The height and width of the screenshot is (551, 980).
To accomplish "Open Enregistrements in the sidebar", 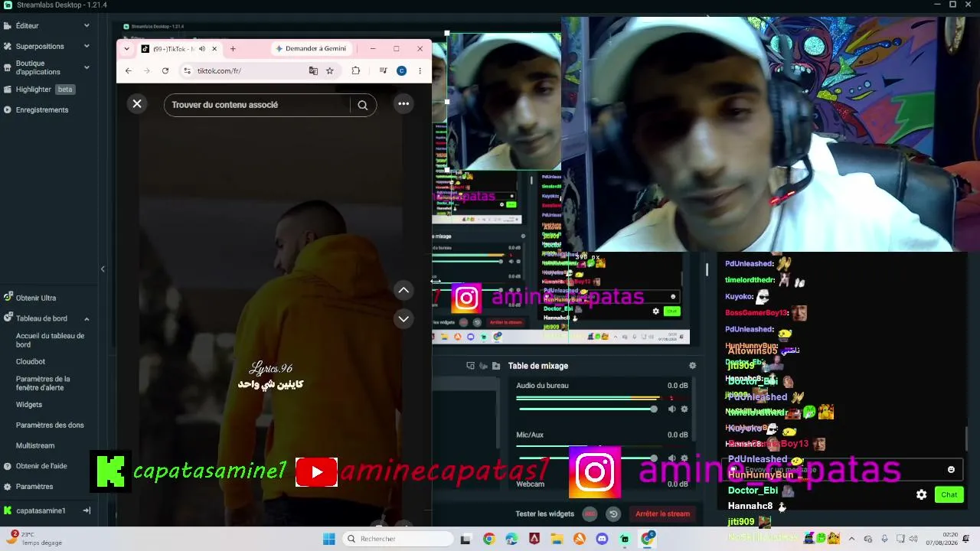I will coord(42,109).
